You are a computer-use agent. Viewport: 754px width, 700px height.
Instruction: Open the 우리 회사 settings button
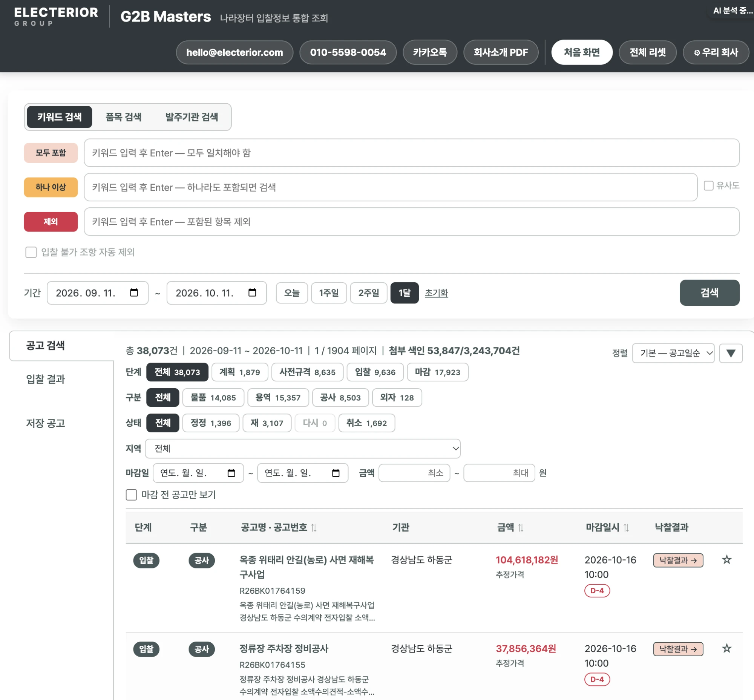[x=715, y=52]
